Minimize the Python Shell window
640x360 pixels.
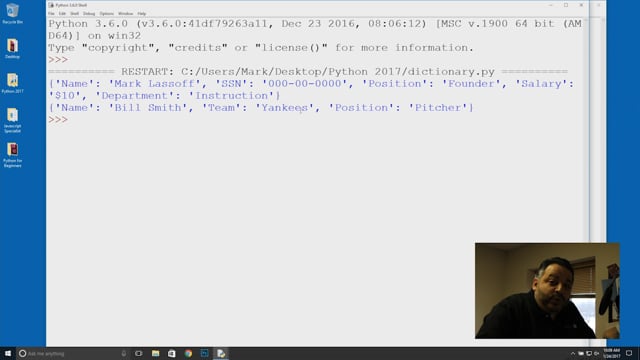coord(551,5)
